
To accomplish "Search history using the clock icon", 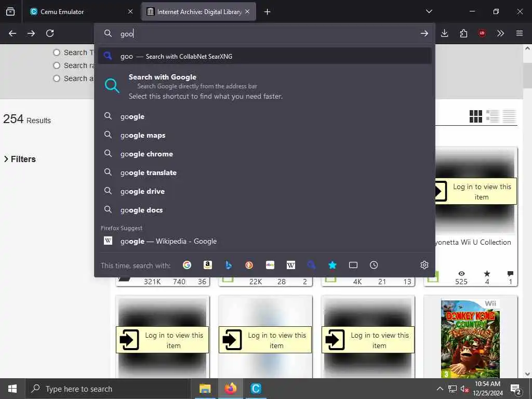I will pyautogui.click(x=374, y=265).
